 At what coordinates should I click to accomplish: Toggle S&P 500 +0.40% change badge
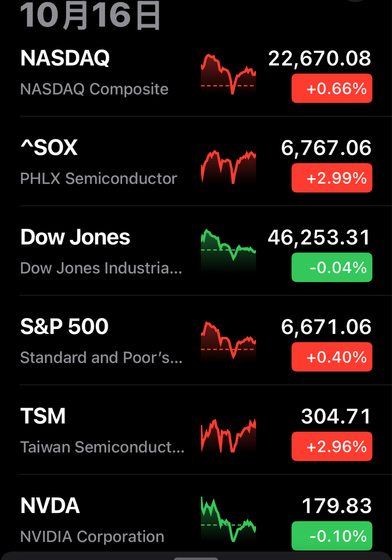332,357
